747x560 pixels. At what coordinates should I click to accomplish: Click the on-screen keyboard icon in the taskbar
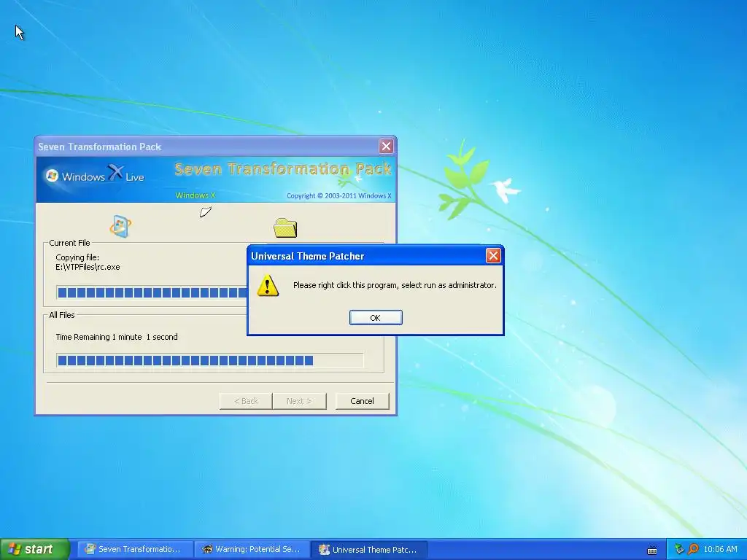(652, 551)
